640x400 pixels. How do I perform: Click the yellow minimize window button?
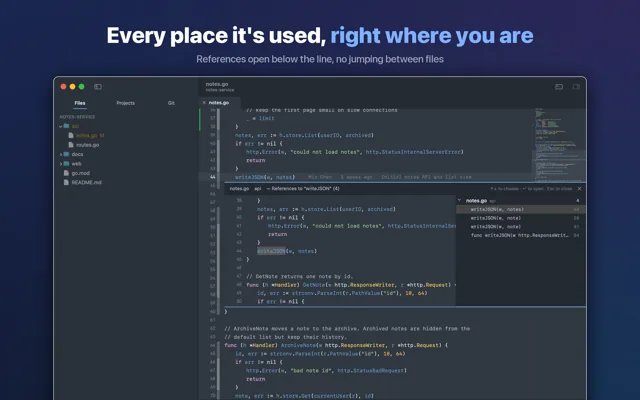(72, 87)
